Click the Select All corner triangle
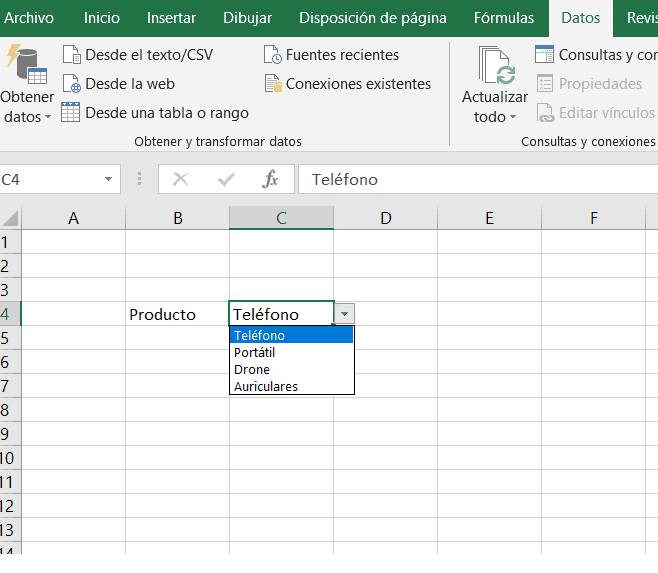Image resolution: width=658 pixels, height=573 pixels. [10, 218]
